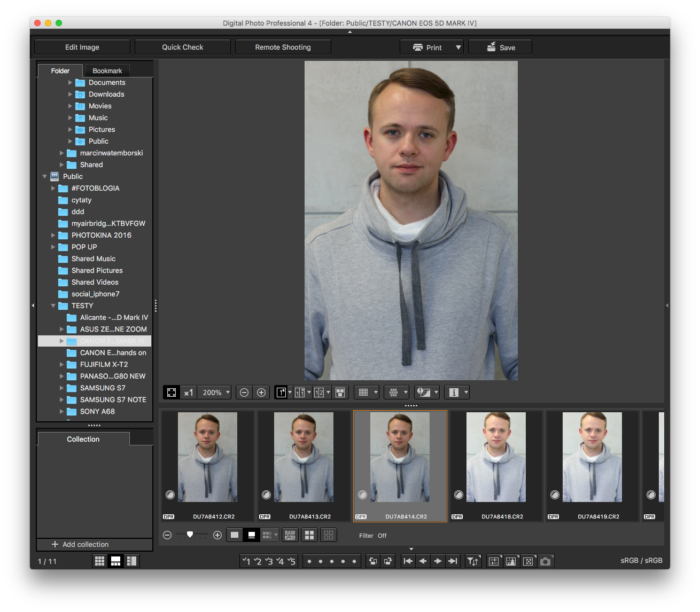This screenshot has width=700, height=612.
Task: Rotate image left icon in bottom toolbar
Action: [x=373, y=561]
